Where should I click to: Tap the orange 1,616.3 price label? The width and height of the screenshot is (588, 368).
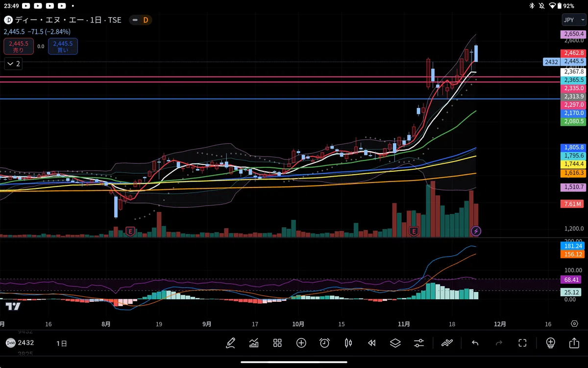573,173
